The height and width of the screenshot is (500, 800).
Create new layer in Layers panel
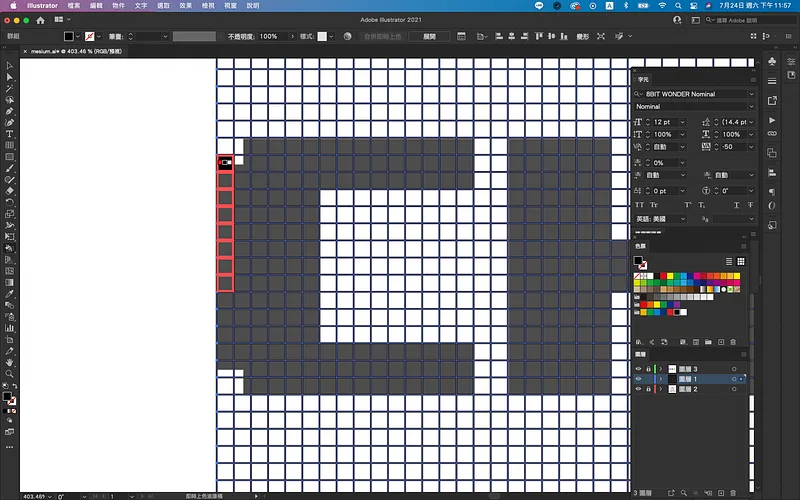point(721,493)
